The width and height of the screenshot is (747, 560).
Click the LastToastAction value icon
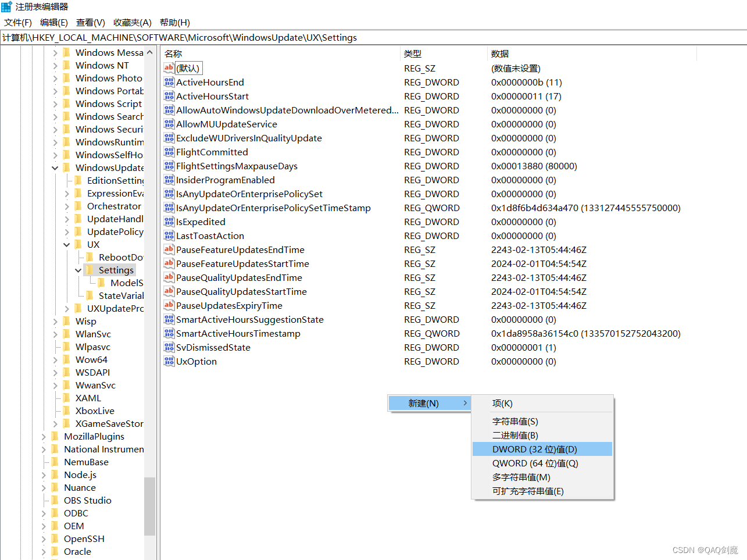point(169,236)
